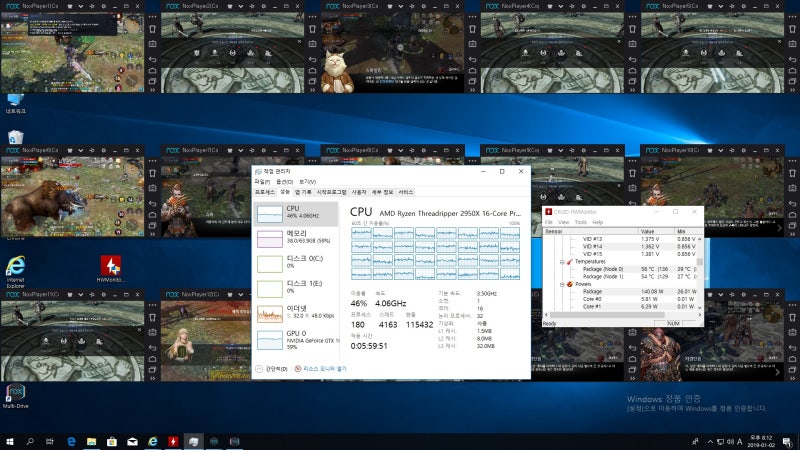The image size is (800, 450).
Task: Open the 리소스 모니터 열기 link
Action: point(320,369)
